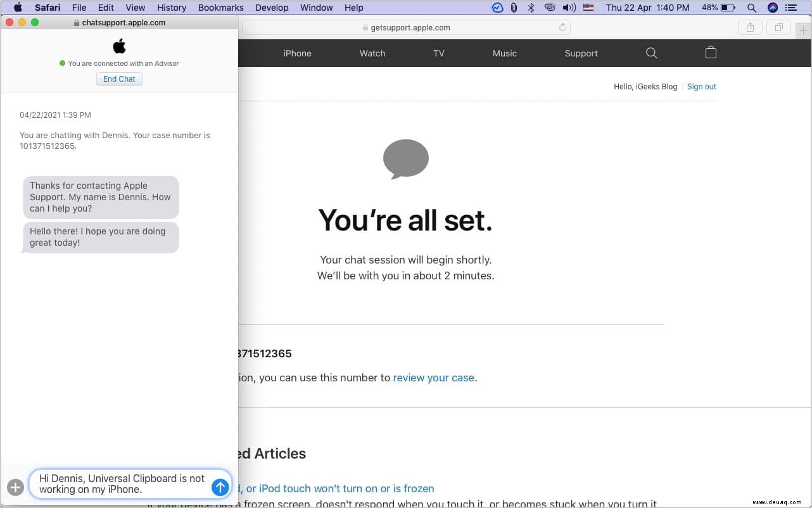Screen dimensions: 812x508
Task: Click the 04/22/2021 1:39 PM timestamp
Action: click(55, 115)
